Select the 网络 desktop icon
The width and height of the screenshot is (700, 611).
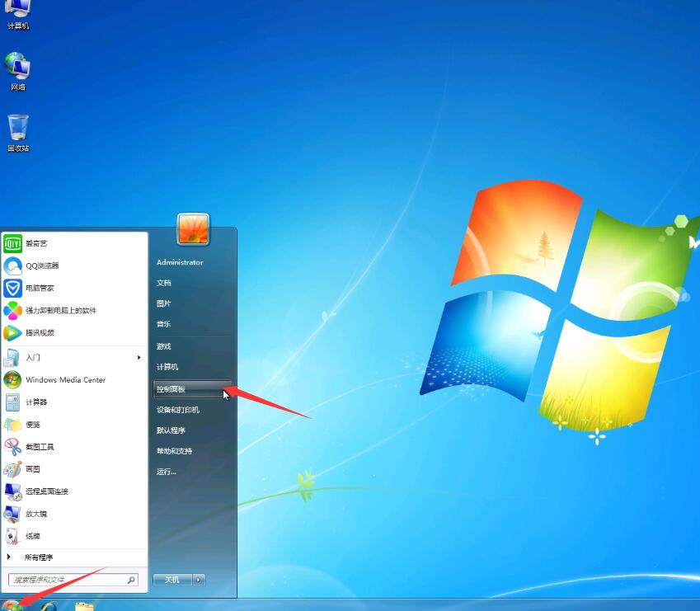pos(18,72)
